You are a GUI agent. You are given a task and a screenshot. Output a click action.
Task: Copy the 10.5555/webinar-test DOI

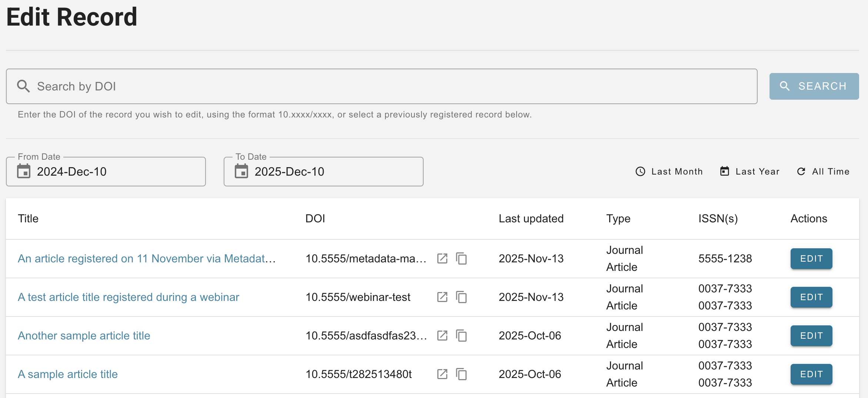tap(461, 297)
